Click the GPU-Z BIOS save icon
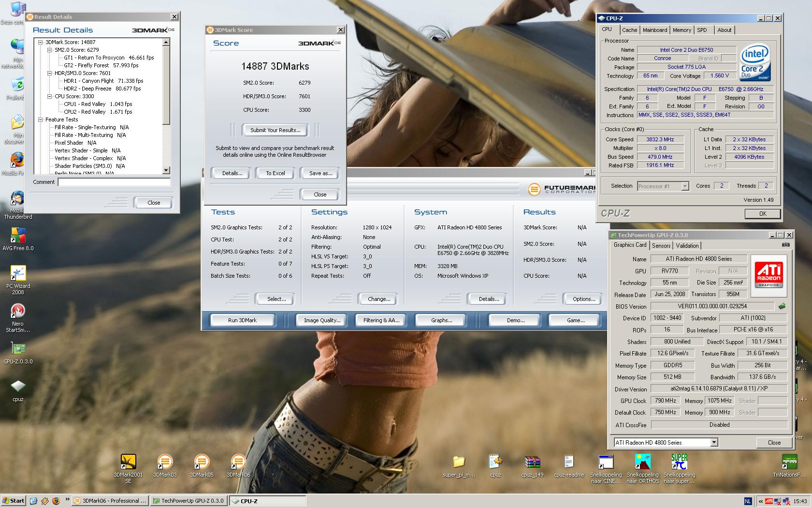The image size is (812, 508). pos(782,306)
